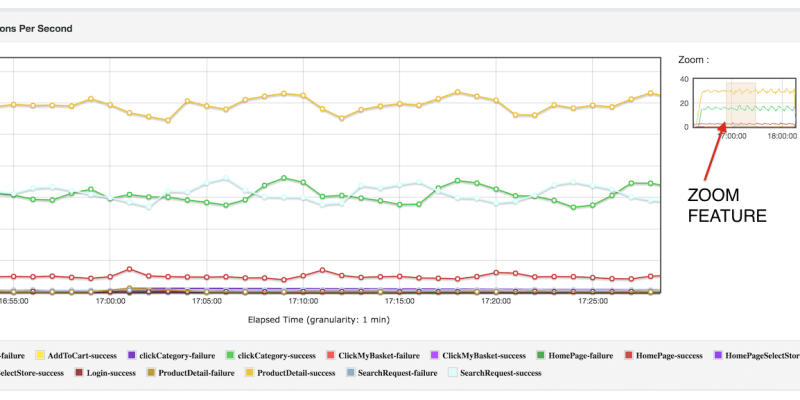
Task: Click the SearchRequest-success color swatch
Action: coord(453,373)
